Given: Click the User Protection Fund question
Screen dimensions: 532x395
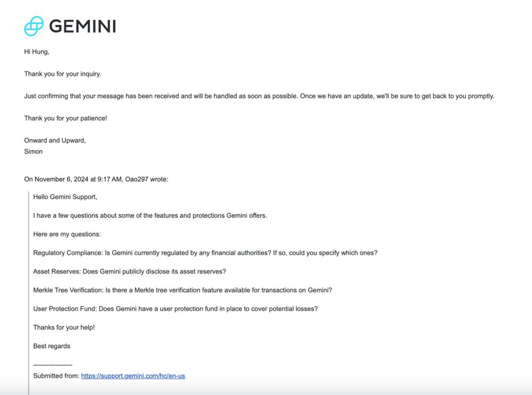Looking at the screenshot, I should coord(175,309).
